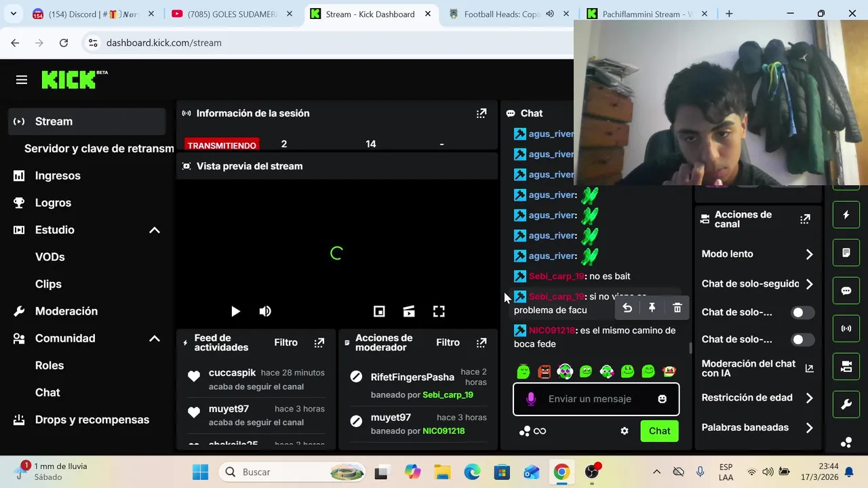Expand Restricción de edad options

[809, 398]
